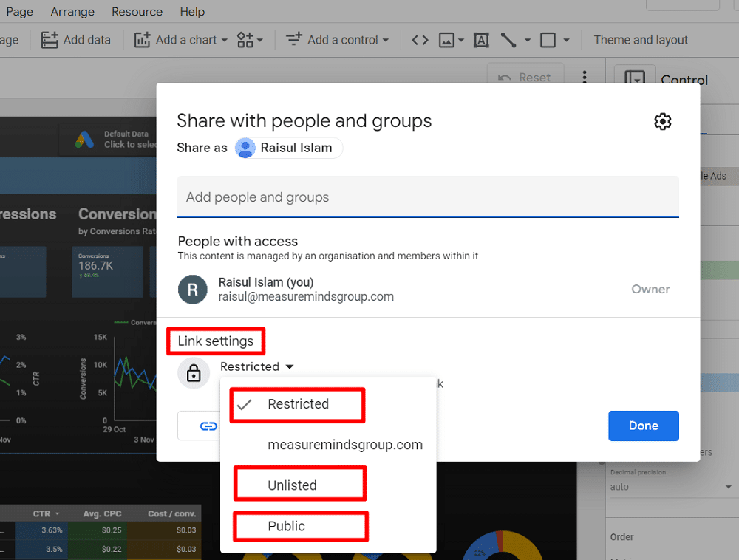The width and height of the screenshot is (739, 560).
Task: Select the rectangle shape tool
Action: 549,40
